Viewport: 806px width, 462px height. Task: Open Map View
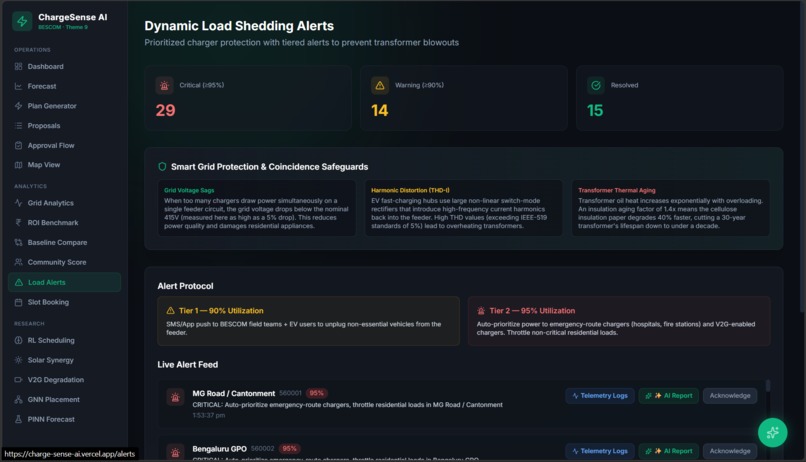point(64,165)
